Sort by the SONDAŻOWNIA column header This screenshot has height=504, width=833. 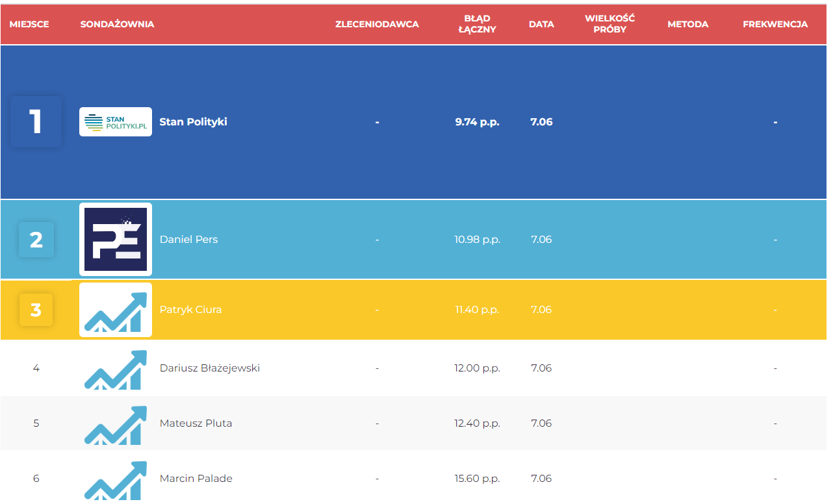[x=117, y=24]
